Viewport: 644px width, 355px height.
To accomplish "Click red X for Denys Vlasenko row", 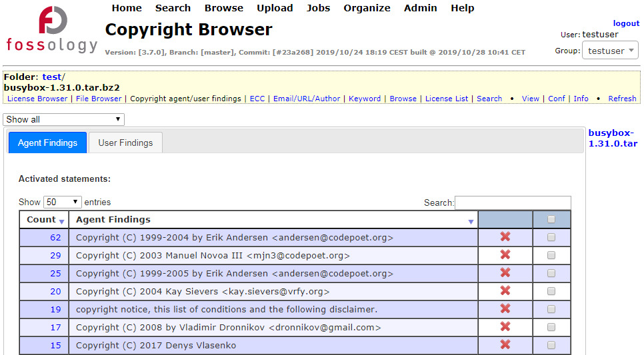I will pos(505,345).
